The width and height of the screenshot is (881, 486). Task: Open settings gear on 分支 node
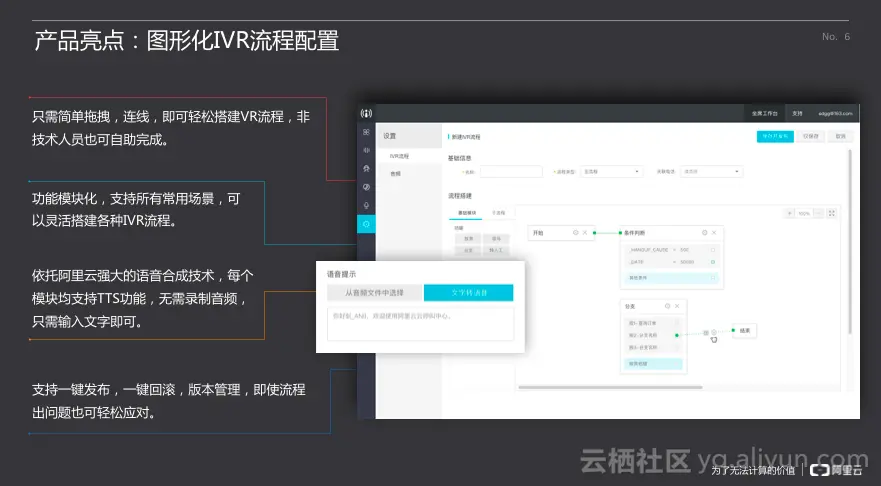[667, 306]
